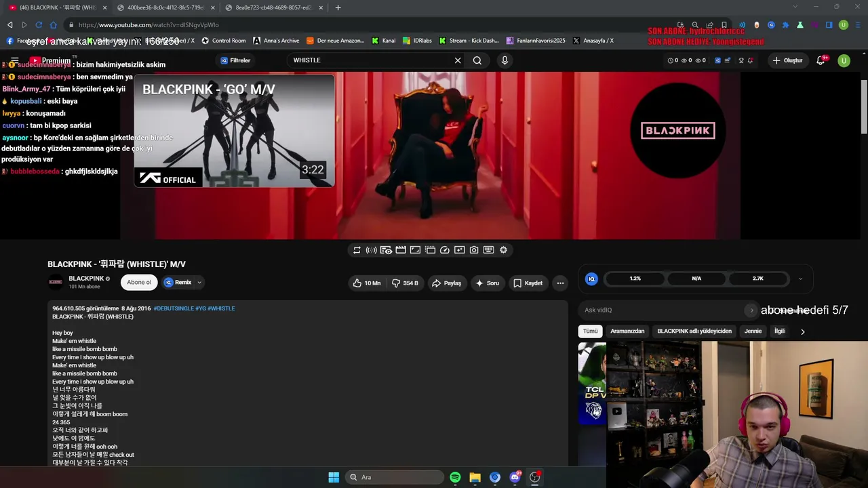868x488 pixels.
Task: Click the YouTube address bar
Action: tap(366, 25)
